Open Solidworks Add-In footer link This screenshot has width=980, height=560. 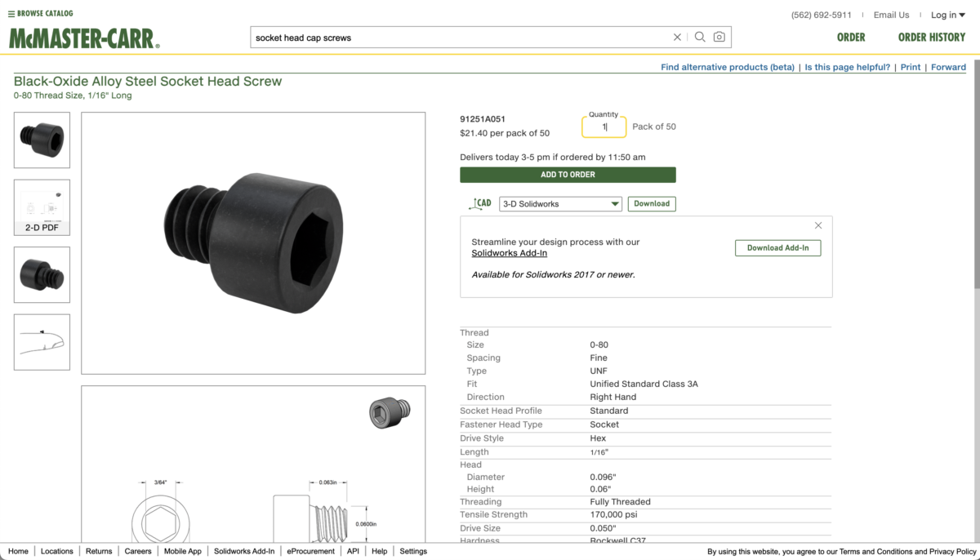click(244, 551)
